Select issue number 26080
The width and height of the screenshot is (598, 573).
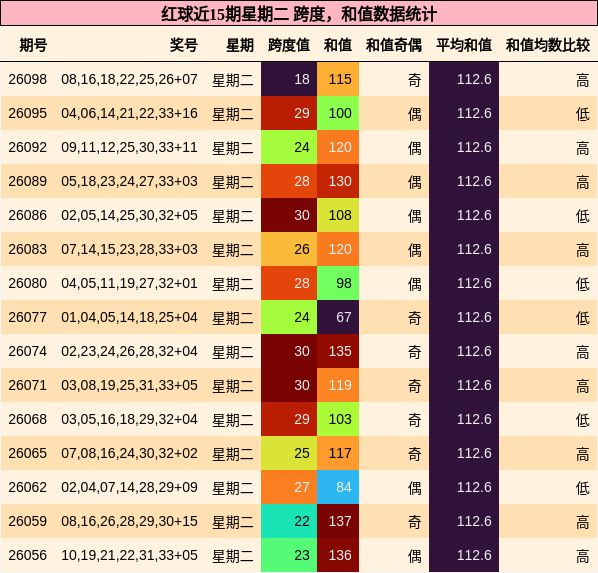tap(27, 283)
